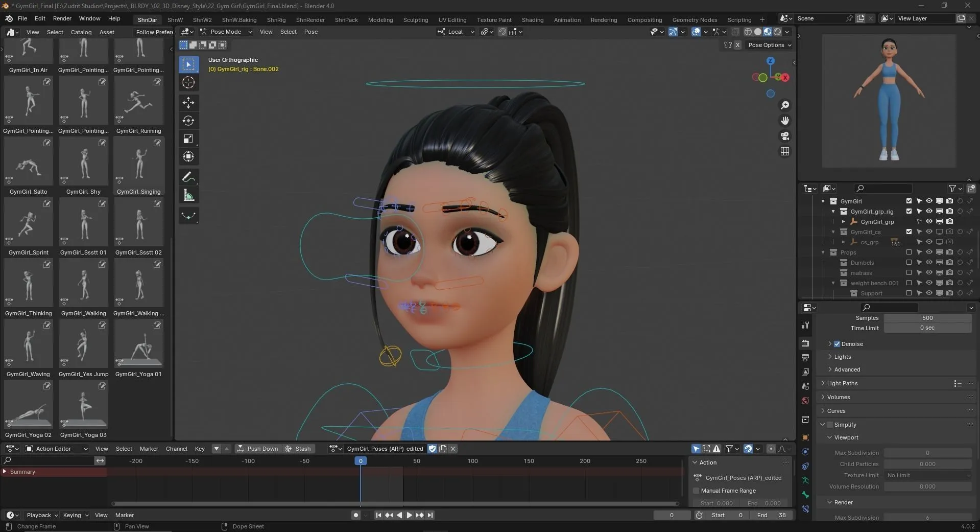This screenshot has width=980, height=532.
Task: Click the zoom magnifier viewport icon
Action: (785, 105)
